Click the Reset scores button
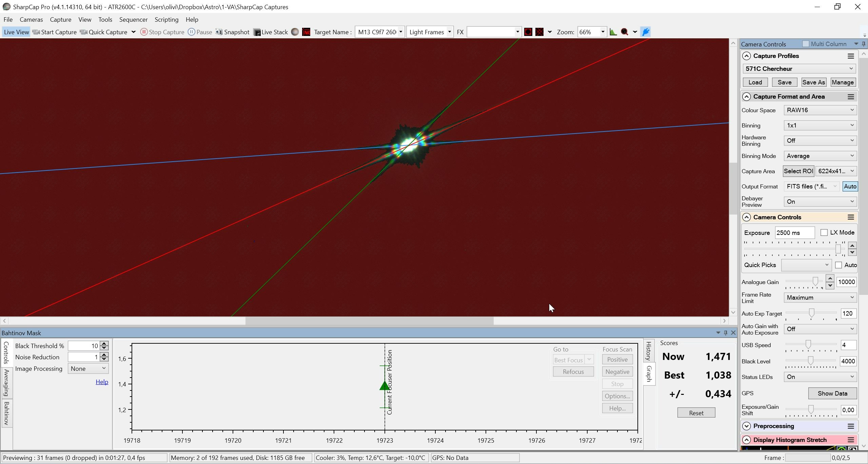 coord(696,413)
